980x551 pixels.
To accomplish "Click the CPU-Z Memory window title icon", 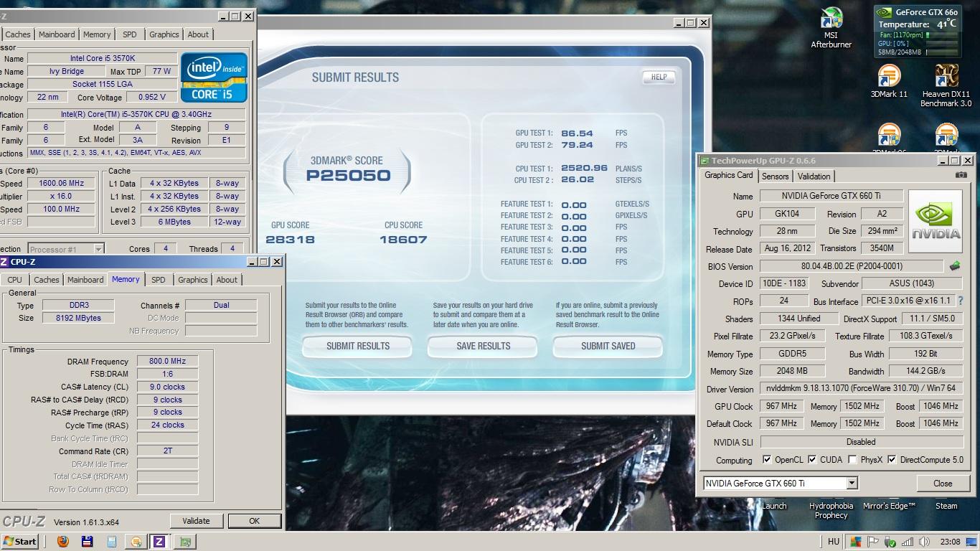I will (4, 262).
